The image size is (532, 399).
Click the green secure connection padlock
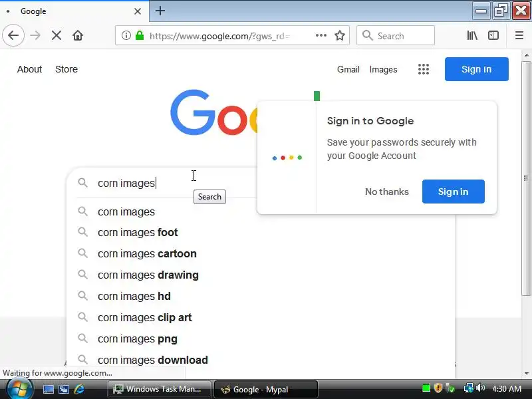coord(140,35)
